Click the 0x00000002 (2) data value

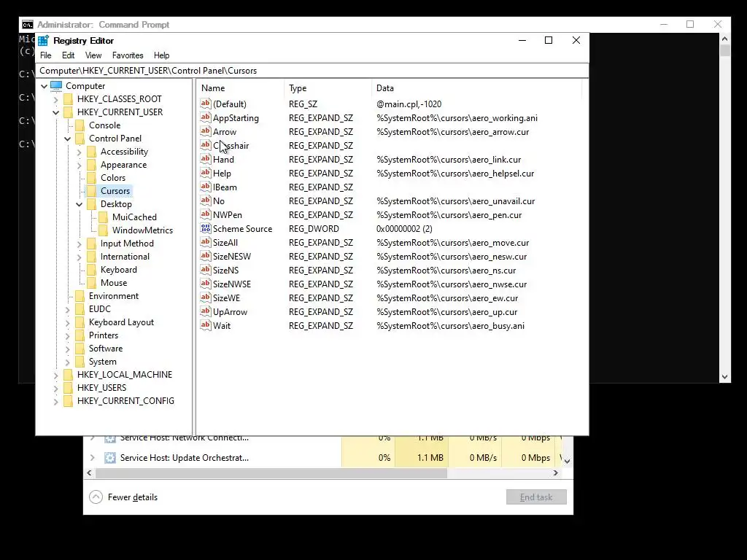click(404, 228)
